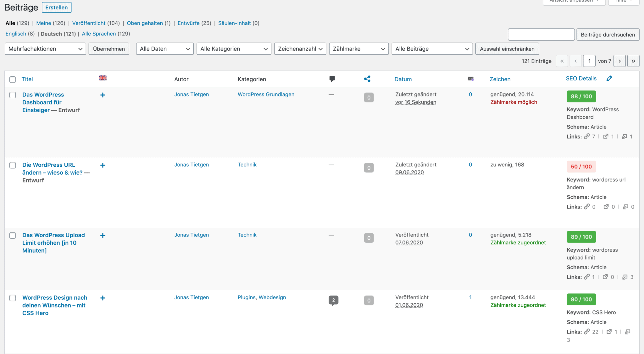This screenshot has height=354, width=644.
Task: Jump to last page with double-arrow icon
Action: [x=633, y=61]
